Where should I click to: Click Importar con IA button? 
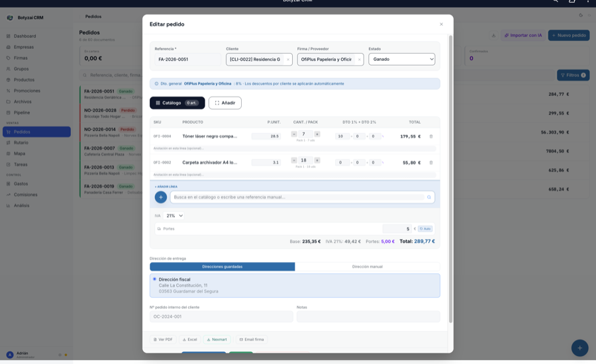point(523,35)
